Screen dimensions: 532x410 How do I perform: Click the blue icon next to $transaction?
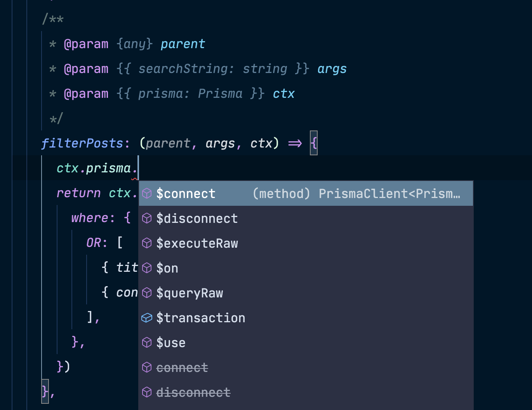pyautogui.click(x=147, y=318)
